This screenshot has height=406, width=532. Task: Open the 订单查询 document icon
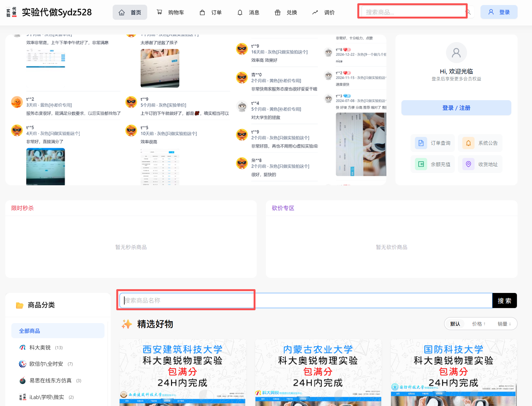(x=421, y=143)
